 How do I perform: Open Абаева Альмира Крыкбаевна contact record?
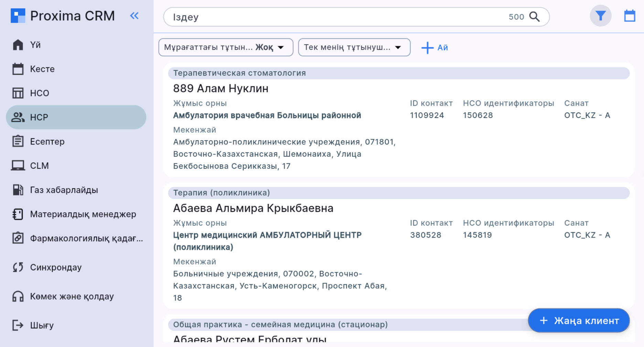click(x=253, y=208)
